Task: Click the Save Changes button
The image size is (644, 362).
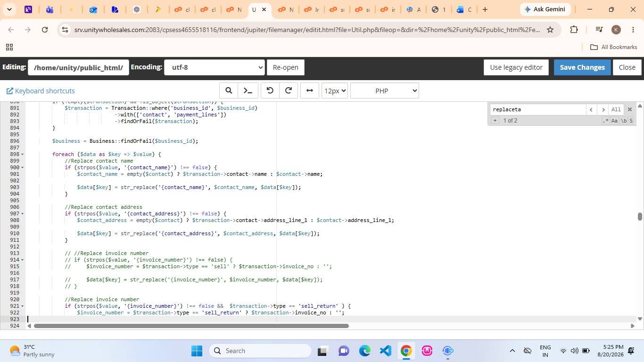Action: tap(582, 67)
